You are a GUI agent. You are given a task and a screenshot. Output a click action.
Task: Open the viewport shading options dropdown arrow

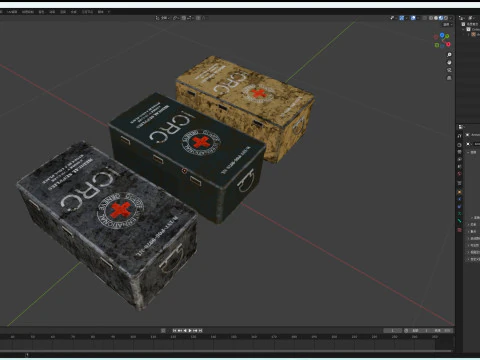click(x=450, y=18)
